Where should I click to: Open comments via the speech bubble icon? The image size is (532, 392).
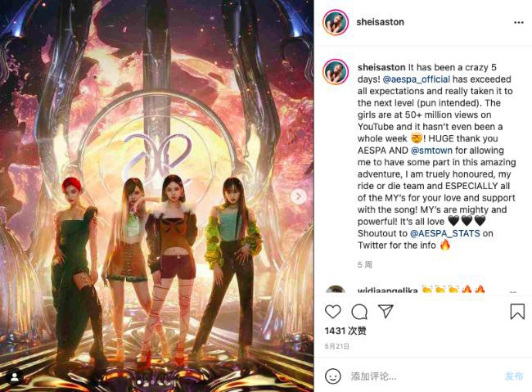tap(359, 312)
